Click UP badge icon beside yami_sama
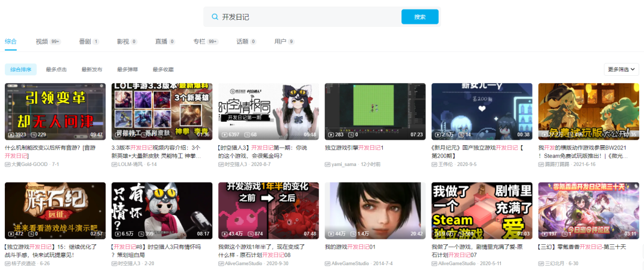The height and width of the screenshot is (270, 644). coord(328,164)
